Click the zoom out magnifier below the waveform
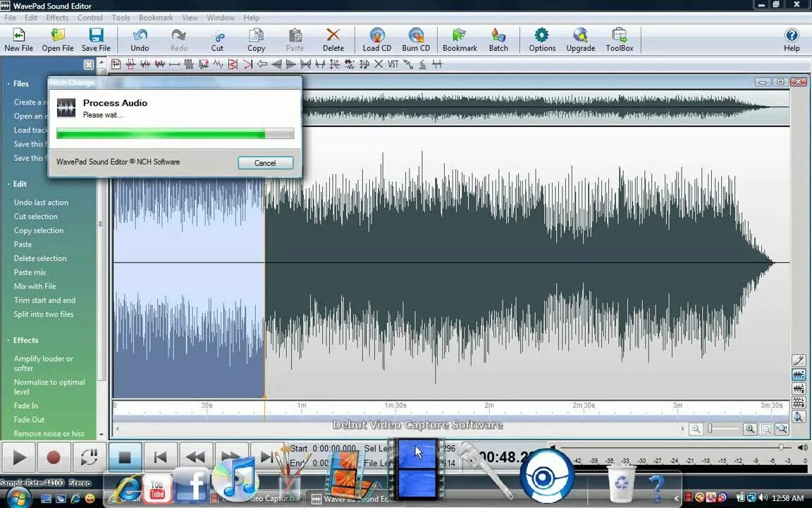The width and height of the screenshot is (812, 508). (696, 429)
